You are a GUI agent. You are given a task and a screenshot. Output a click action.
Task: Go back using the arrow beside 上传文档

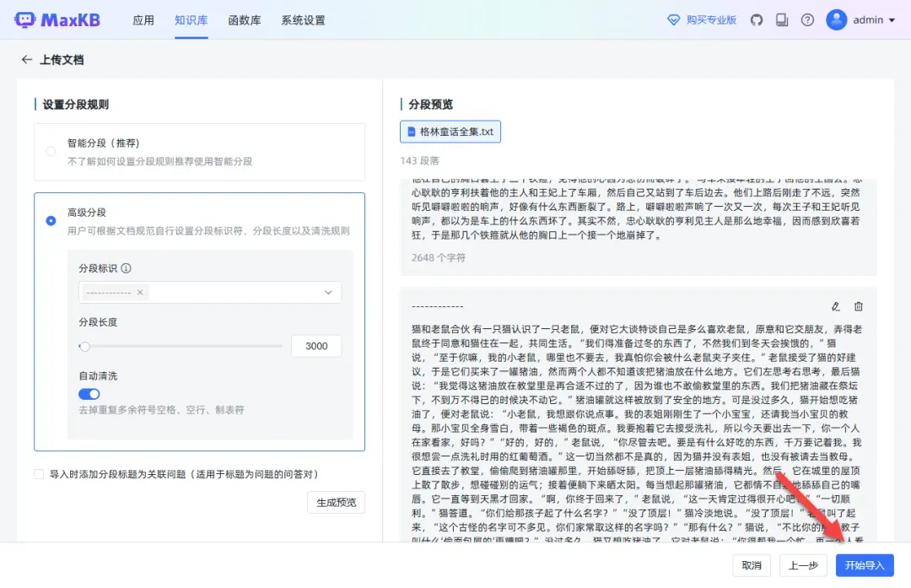tap(27, 59)
